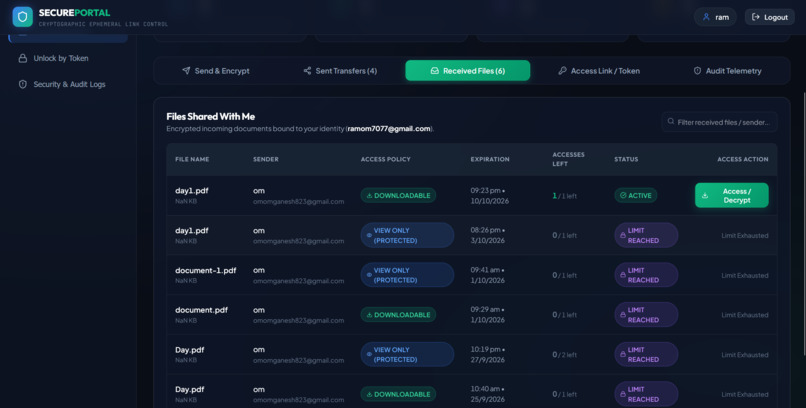806x408 pixels.
Task: Open Security & Audit Logs in the sidebar
Action: click(68, 84)
